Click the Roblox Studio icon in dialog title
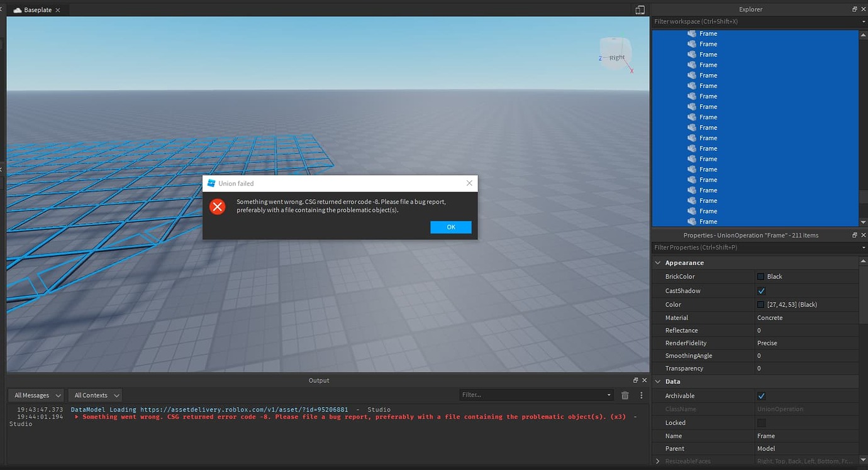 (211, 183)
